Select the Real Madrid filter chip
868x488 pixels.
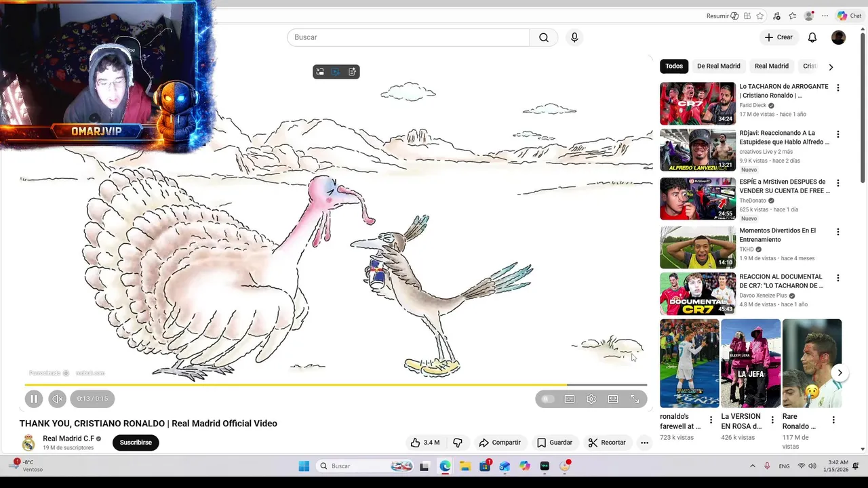click(x=772, y=66)
